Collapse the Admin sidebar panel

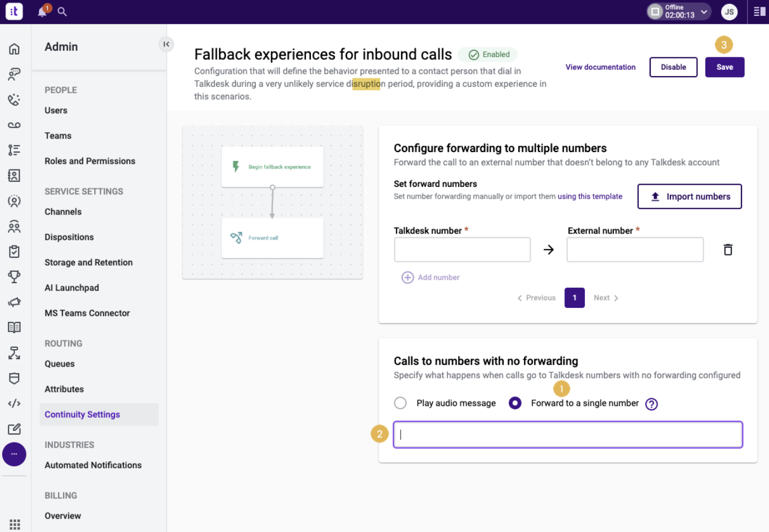coord(166,44)
